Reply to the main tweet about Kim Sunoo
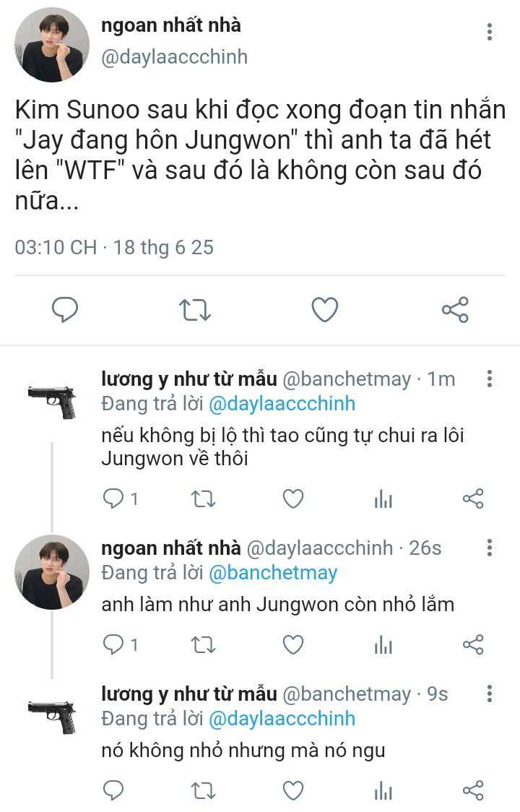Screen dimensions: 520x812 pos(65,310)
